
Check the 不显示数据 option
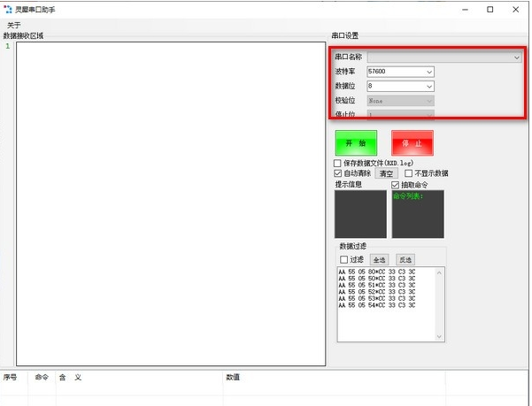(408, 173)
